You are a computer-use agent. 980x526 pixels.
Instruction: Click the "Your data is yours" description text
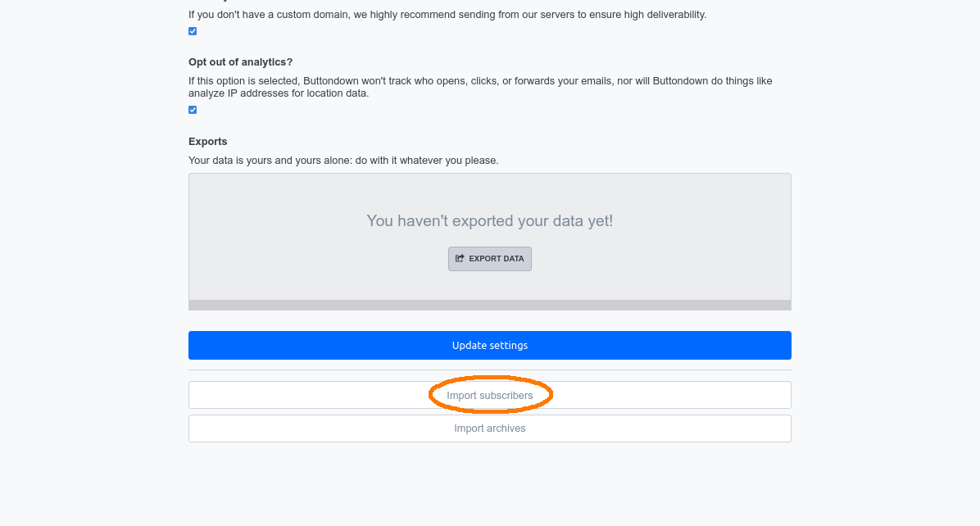(343, 161)
